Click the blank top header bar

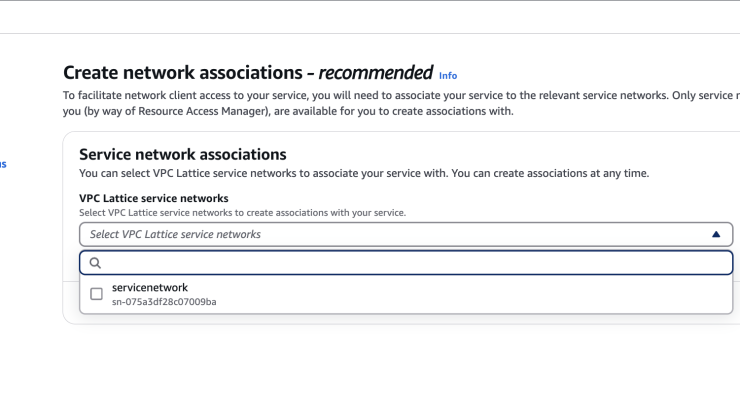point(370,17)
